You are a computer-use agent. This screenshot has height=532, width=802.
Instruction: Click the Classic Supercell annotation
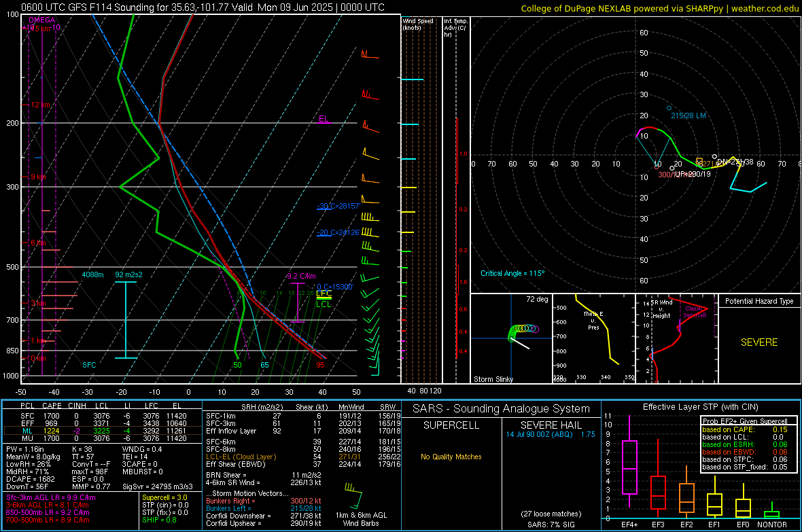[695, 312]
